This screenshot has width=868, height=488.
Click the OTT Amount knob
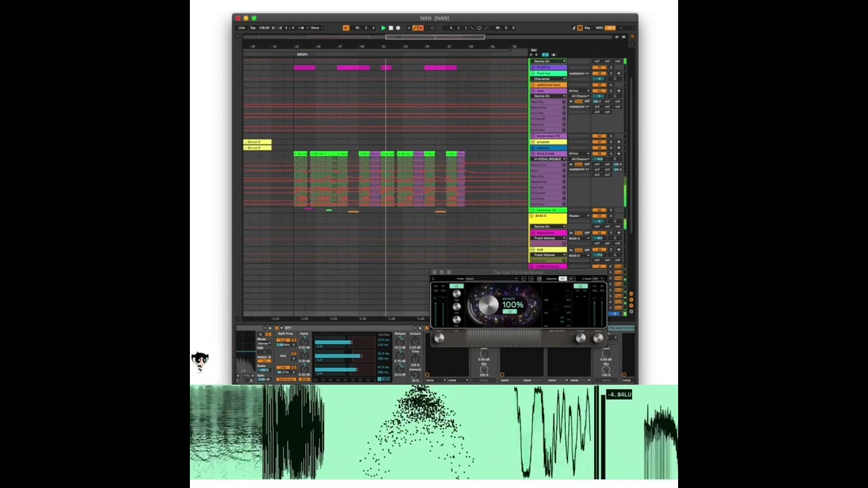click(x=415, y=375)
